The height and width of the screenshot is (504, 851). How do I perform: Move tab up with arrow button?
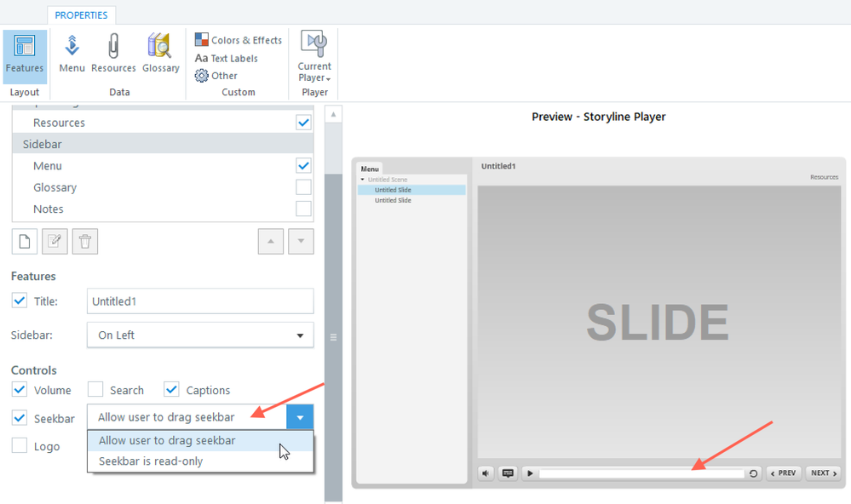(x=271, y=242)
